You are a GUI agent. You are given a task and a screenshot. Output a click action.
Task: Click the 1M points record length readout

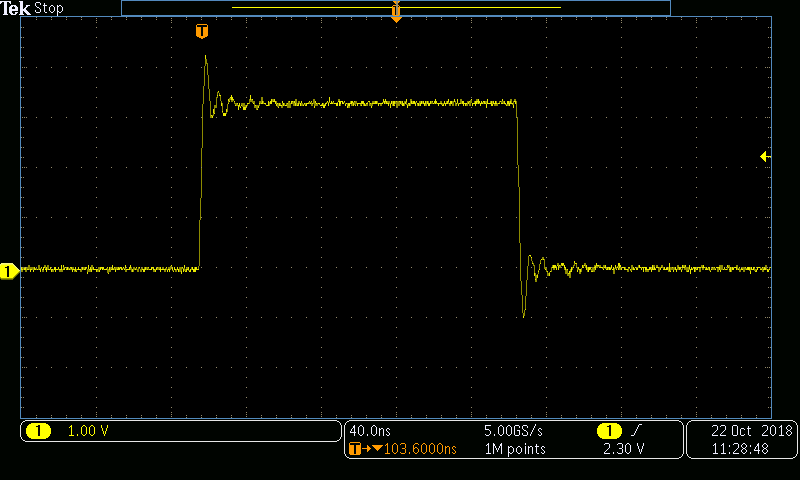(514, 449)
